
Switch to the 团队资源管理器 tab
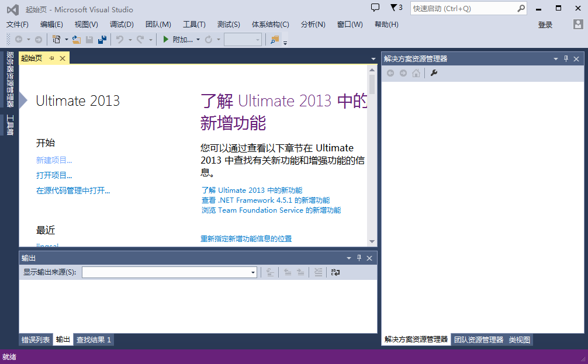coord(479,339)
